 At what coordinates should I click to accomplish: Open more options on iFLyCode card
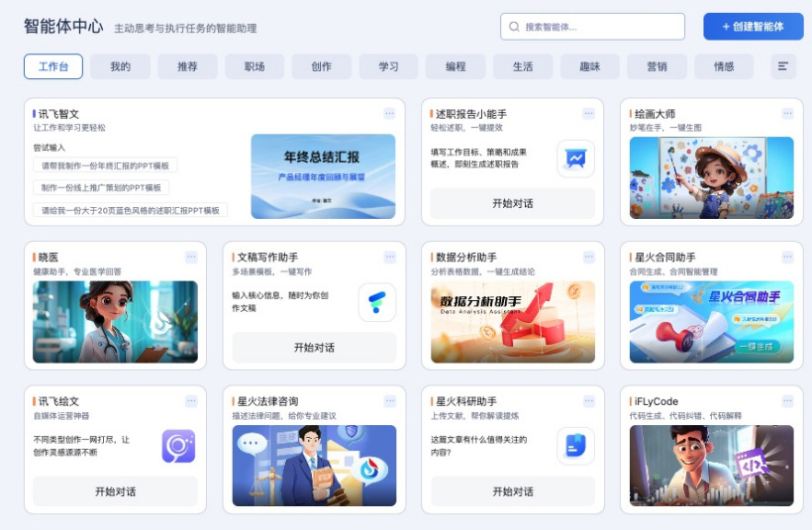click(787, 400)
